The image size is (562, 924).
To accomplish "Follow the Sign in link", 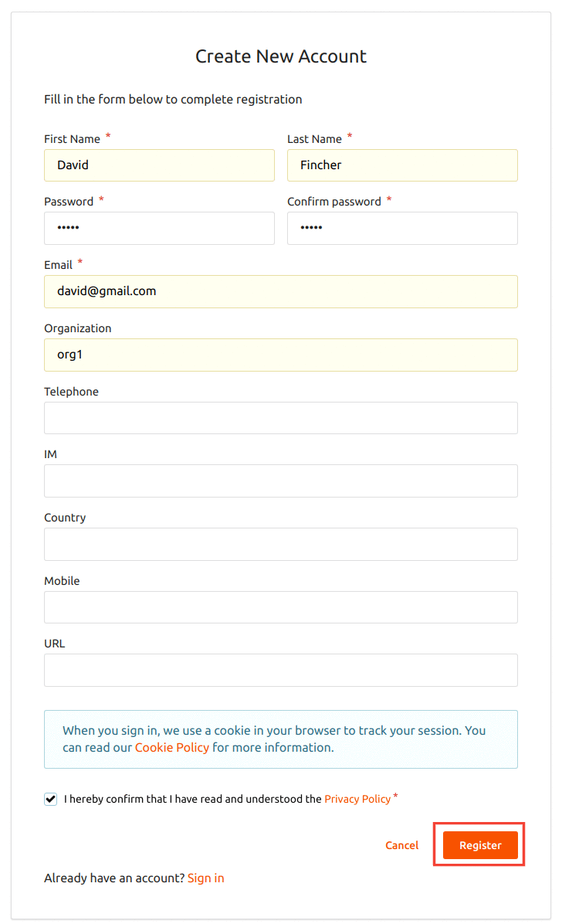I will pyautogui.click(x=205, y=878).
